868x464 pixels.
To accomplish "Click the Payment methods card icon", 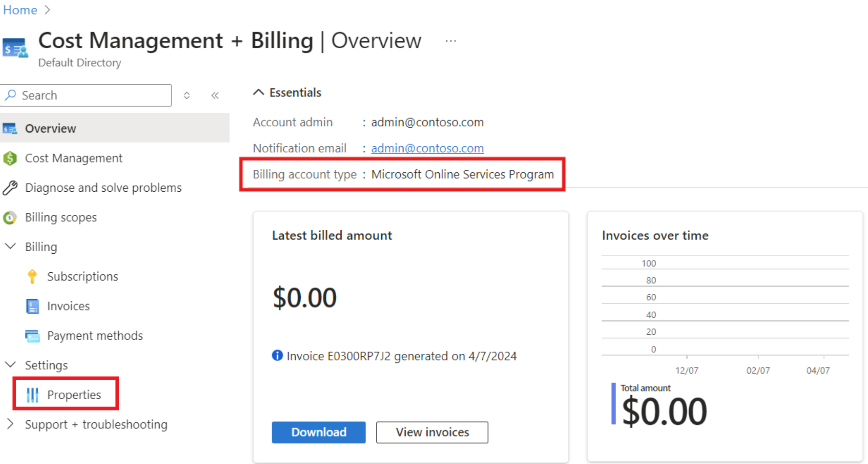I will tap(32, 336).
